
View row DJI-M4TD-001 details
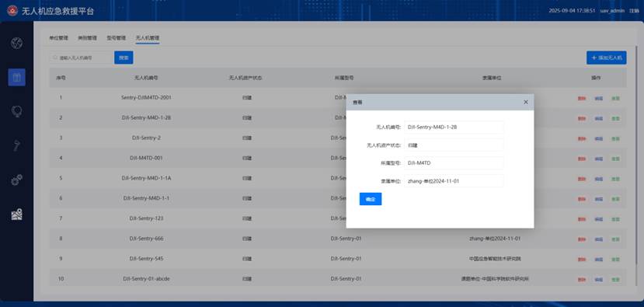(x=615, y=159)
